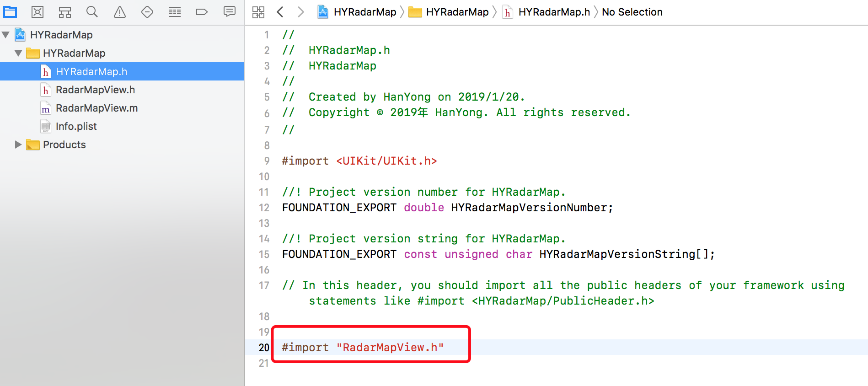This screenshot has width=868, height=386.
Task: Click the 'In this header' comment line
Action: pos(563,293)
